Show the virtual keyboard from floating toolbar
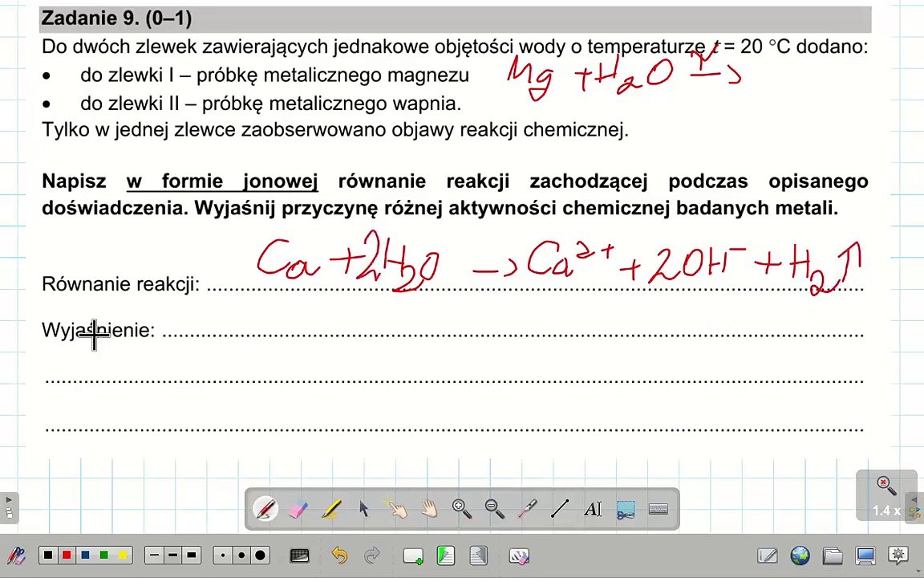This screenshot has height=578, width=924. click(x=659, y=508)
